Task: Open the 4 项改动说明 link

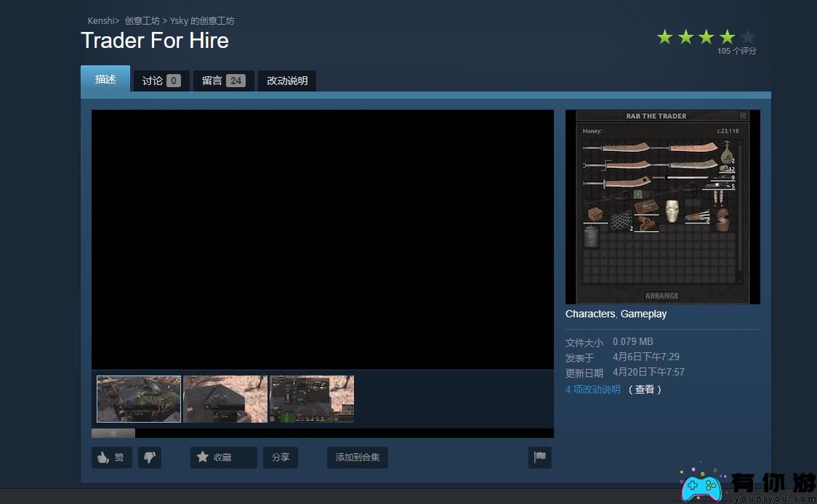Action: [x=593, y=389]
